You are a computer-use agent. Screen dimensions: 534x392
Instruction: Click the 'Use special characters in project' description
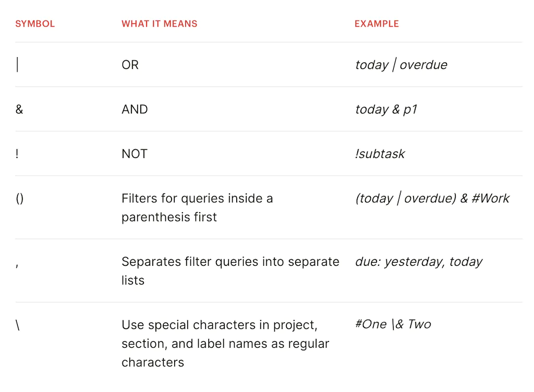[225, 343]
